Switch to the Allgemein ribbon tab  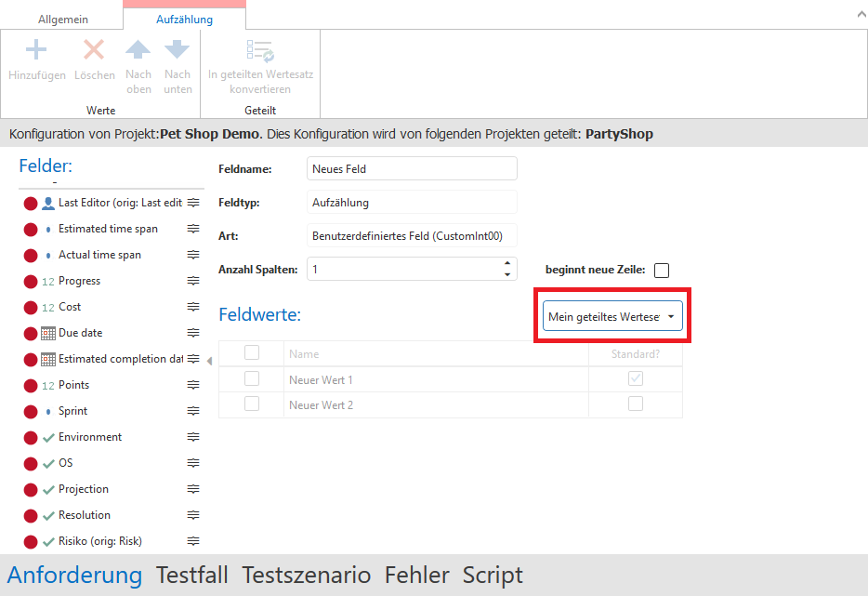pos(61,19)
